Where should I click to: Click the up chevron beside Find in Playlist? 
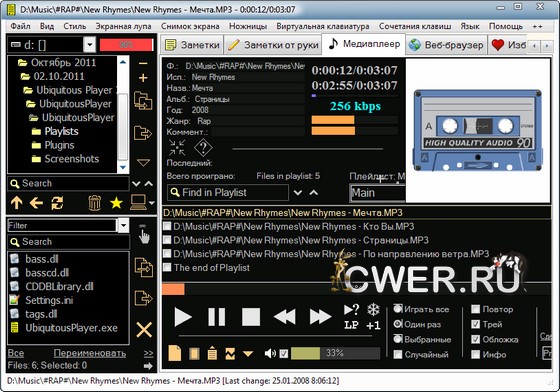pos(314,193)
